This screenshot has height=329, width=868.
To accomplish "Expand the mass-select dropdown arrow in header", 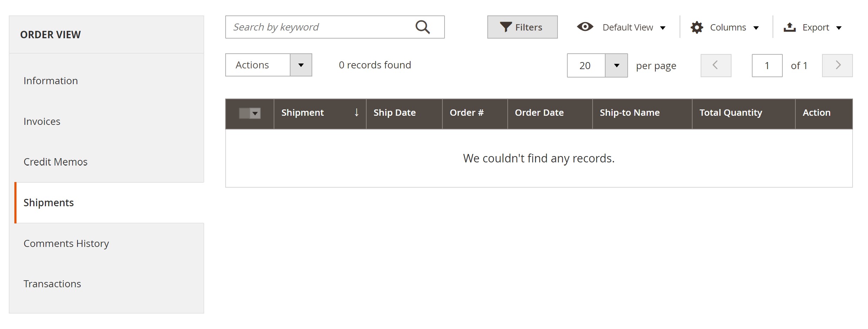I will [x=255, y=113].
